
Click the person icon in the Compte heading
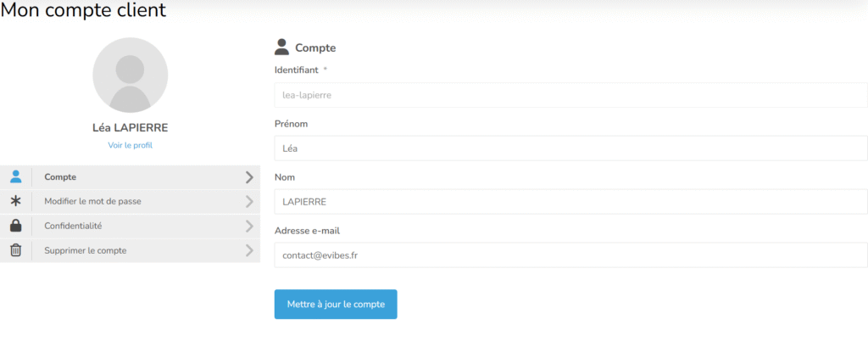tap(281, 48)
